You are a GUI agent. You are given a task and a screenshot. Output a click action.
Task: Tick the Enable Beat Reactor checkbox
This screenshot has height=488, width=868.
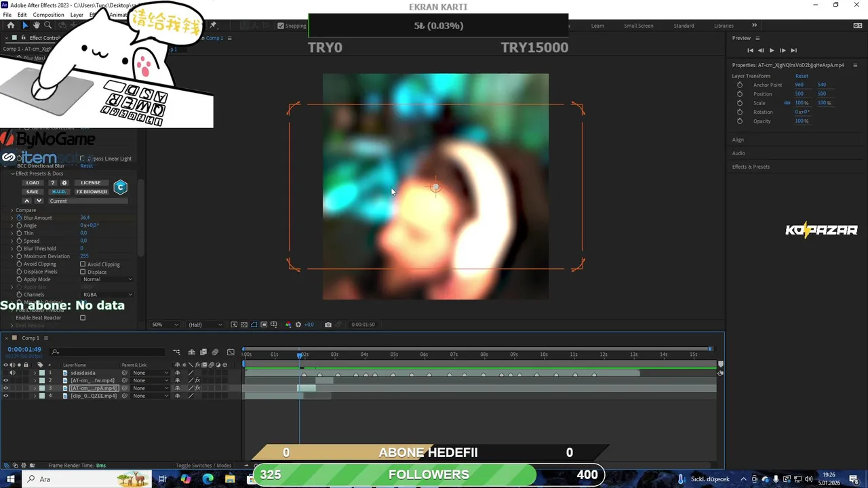(x=83, y=318)
